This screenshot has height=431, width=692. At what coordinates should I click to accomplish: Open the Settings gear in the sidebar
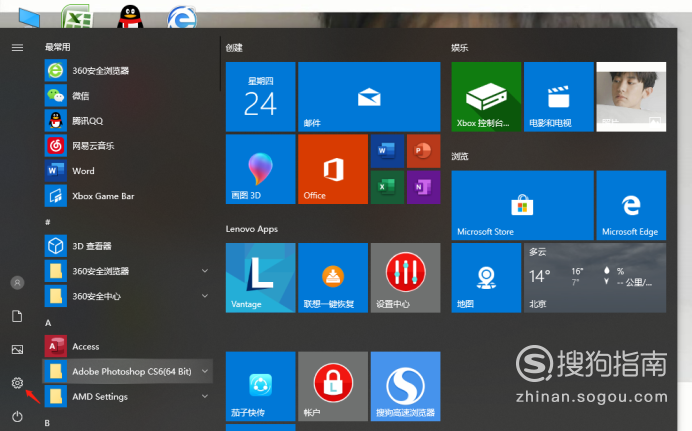17,382
